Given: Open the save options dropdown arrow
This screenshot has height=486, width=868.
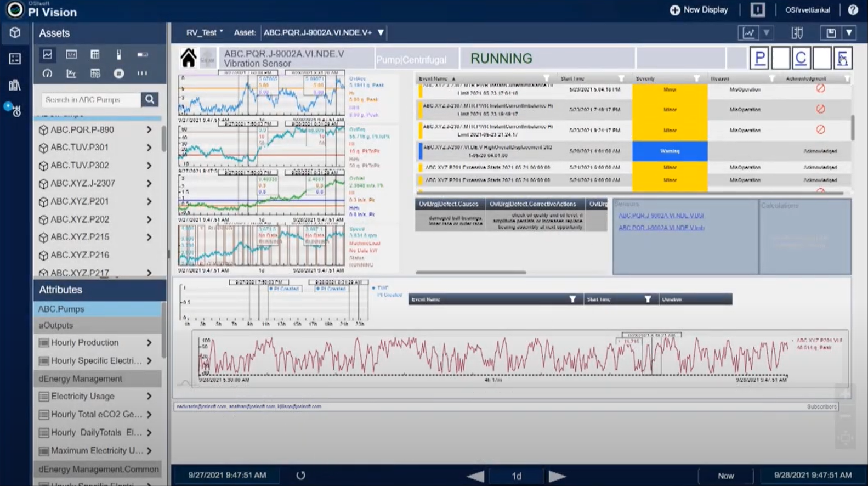Looking at the screenshot, I should coord(849,33).
